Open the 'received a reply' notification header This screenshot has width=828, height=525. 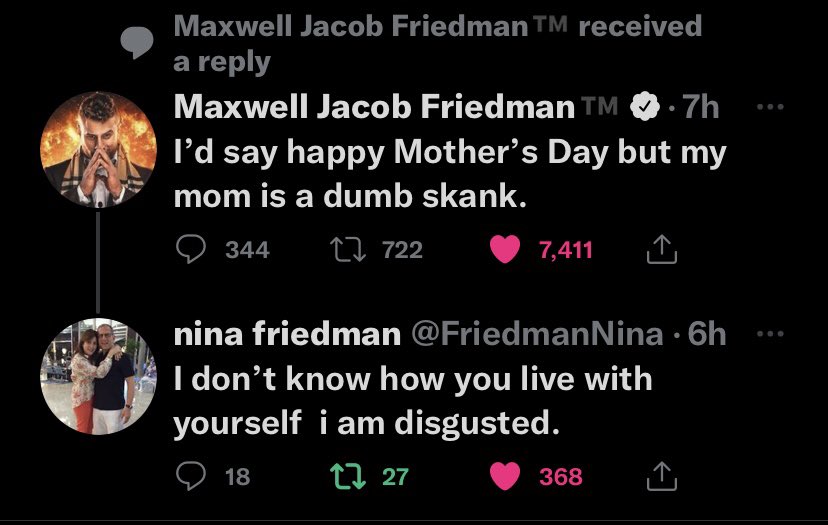coord(438,43)
